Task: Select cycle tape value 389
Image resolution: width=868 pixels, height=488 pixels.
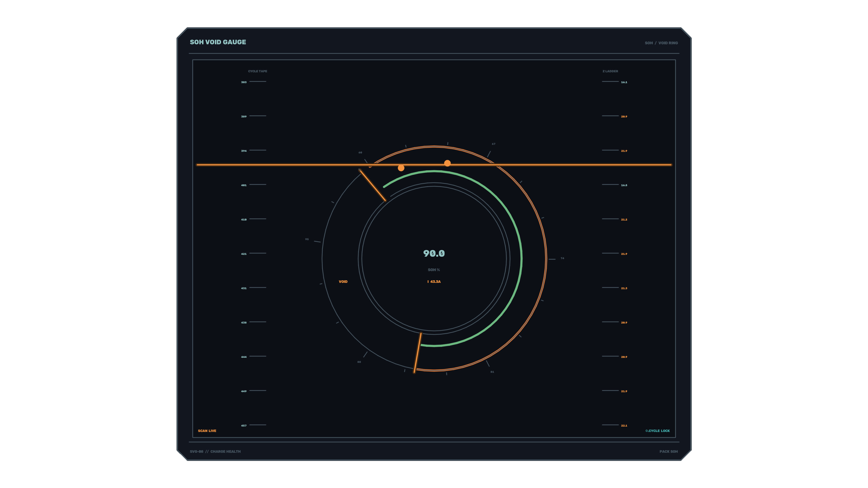Action: (244, 117)
